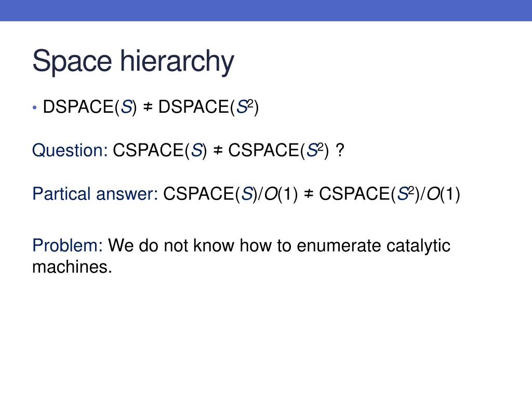Viewport: 532px width, 399px height.
Task: Click the not-equal sign in the Partical answer line
Action: click(309, 194)
